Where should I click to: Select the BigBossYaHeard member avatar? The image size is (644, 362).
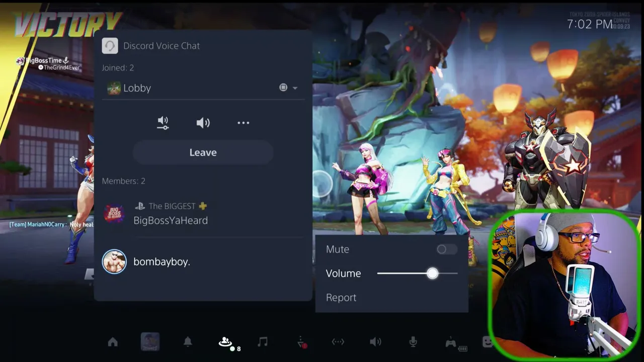[114, 213]
